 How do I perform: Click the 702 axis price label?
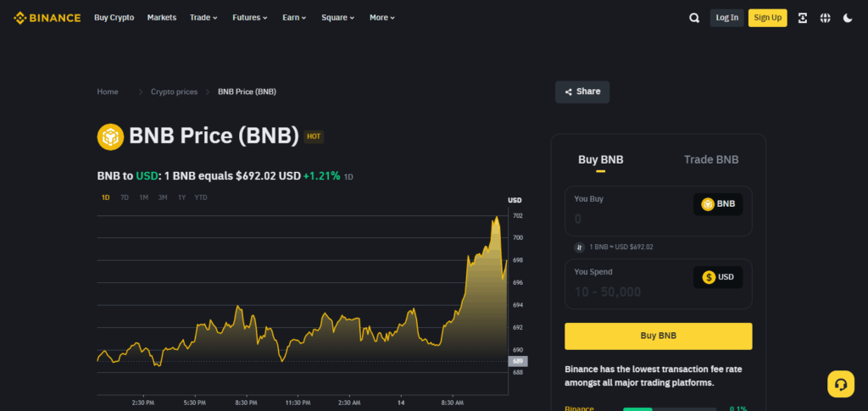point(518,216)
